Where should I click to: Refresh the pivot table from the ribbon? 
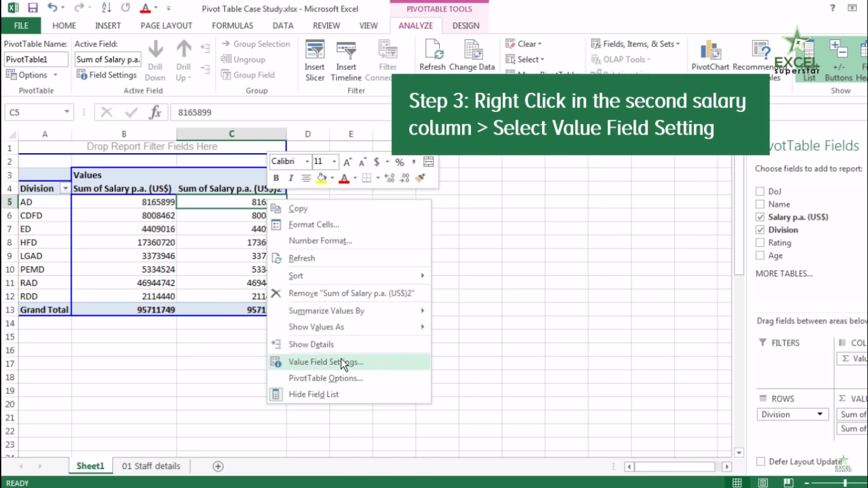tap(433, 56)
